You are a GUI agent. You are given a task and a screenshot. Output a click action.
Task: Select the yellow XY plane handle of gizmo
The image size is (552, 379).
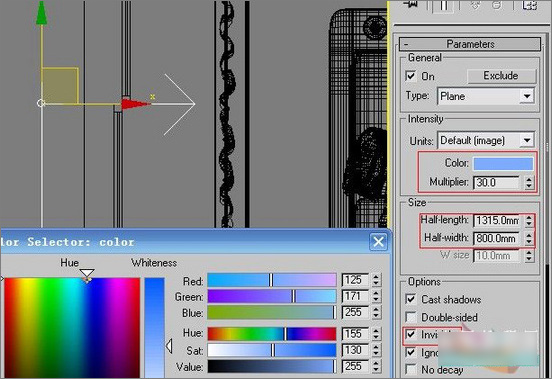60,86
